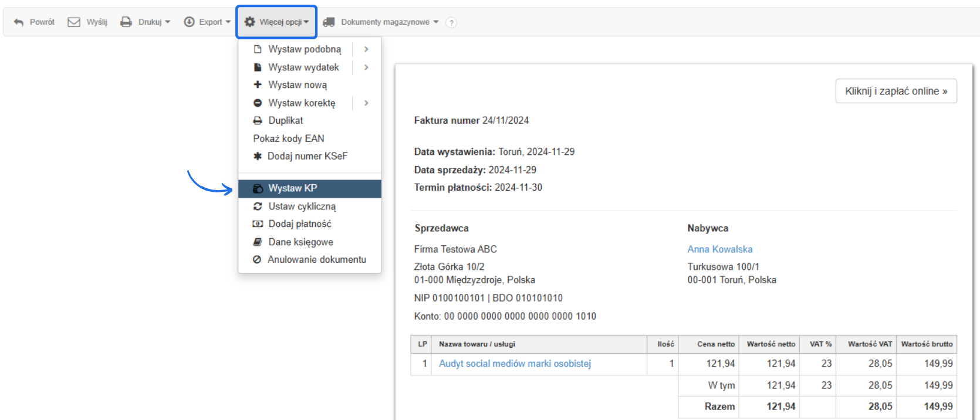This screenshot has width=980, height=420.
Task: Expand the Dokumenty magazynowe dropdown arrow
Action: [436, 22]
